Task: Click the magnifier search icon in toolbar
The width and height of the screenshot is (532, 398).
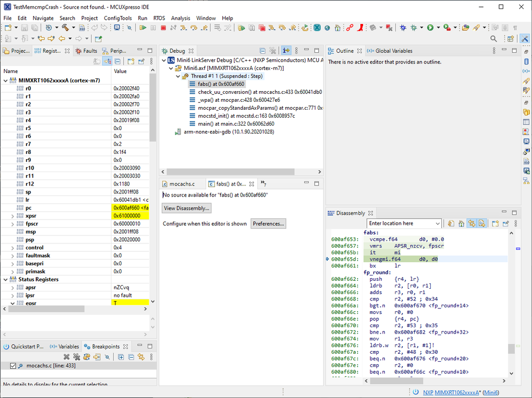Action: (494, 39)
